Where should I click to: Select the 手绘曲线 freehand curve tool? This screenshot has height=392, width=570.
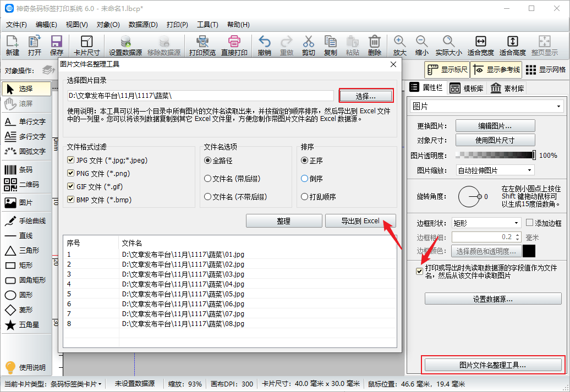pyautogui.click(x=25, y=221)
